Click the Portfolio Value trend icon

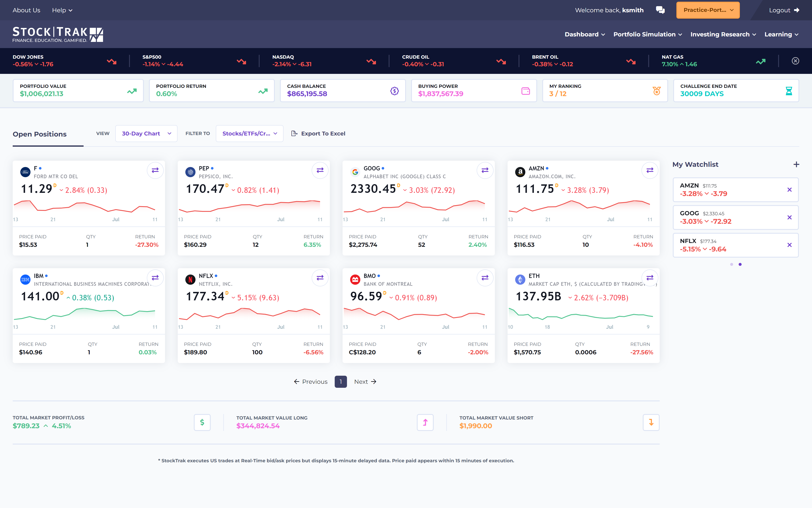pos(132,91)
